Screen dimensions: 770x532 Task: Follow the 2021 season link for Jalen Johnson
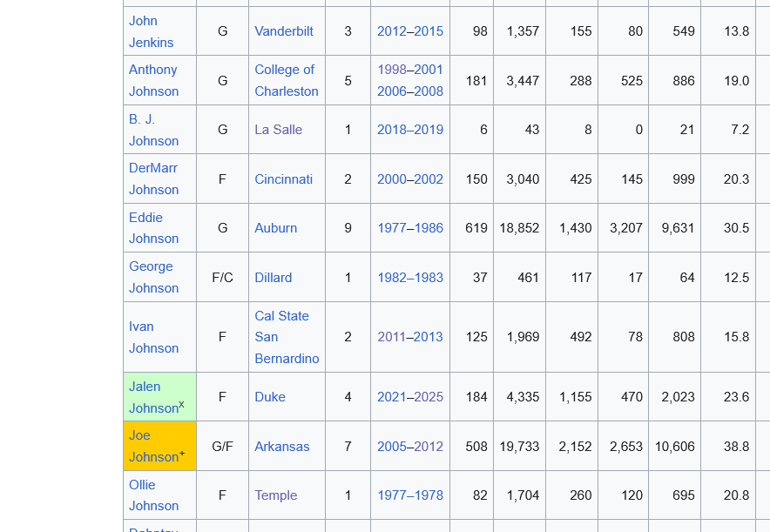tap(391, 396)
